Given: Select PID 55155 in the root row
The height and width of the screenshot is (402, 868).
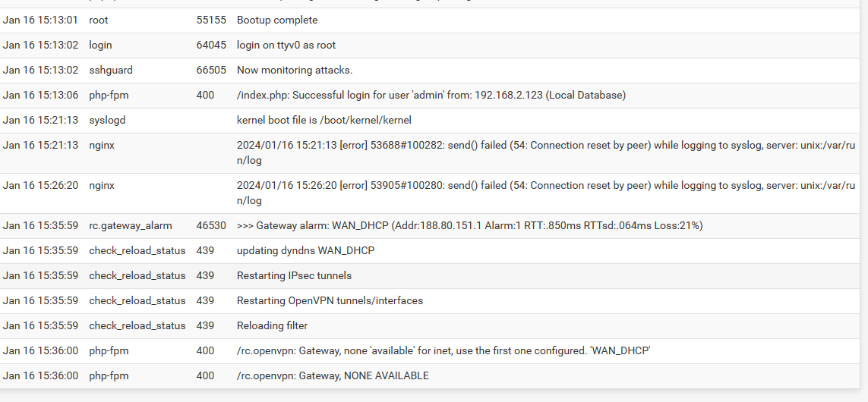Looking at the screenshot, I should pos(211,20).
